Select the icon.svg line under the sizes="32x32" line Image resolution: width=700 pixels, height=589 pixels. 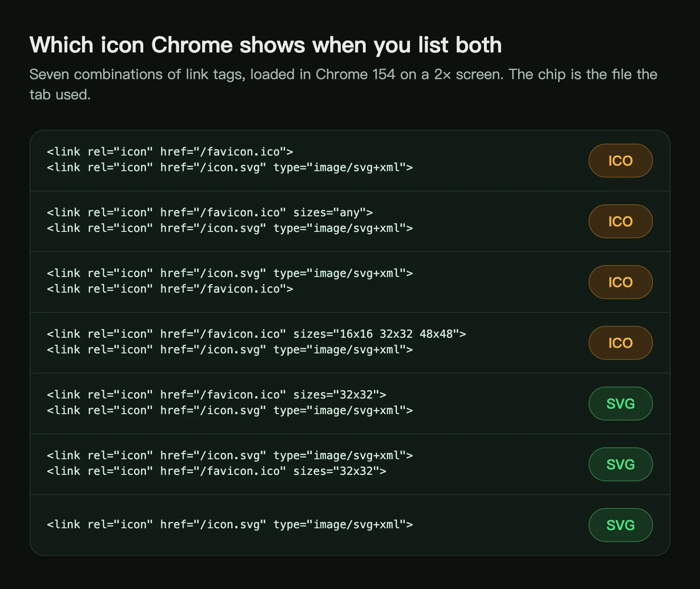tap(230, 410)
